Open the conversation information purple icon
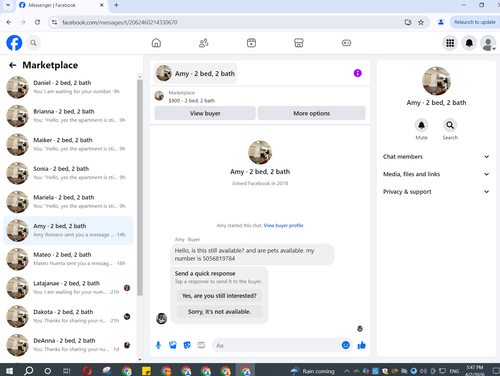This screenshot has height=376, width=500. pos(357,73)
